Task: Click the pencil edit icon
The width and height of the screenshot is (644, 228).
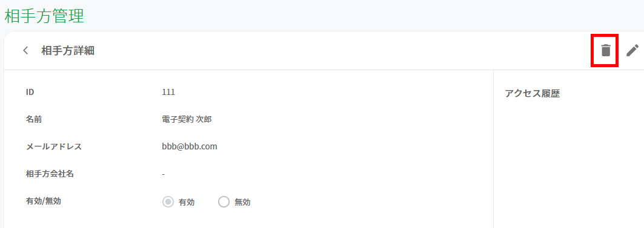Action: tap(632, 50)
